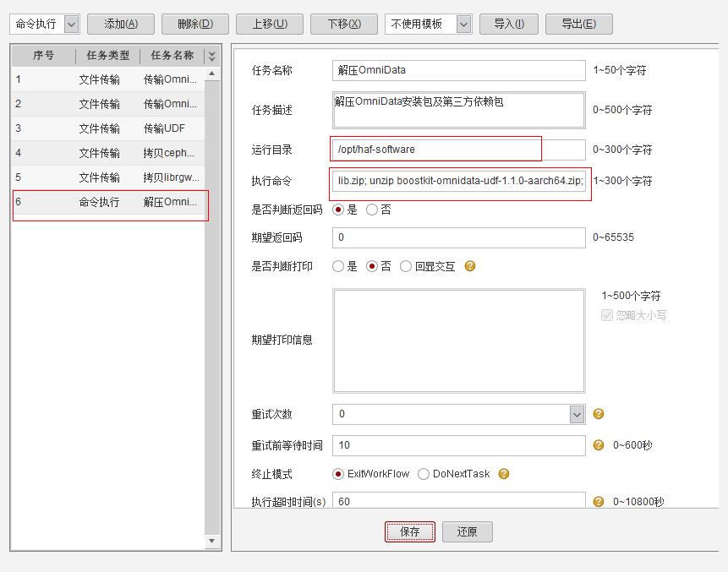The width and height of the screenshot is (728, 572).
Task: Open help icon beside 执行超时时间 field
Action: (x=599, y=502)
